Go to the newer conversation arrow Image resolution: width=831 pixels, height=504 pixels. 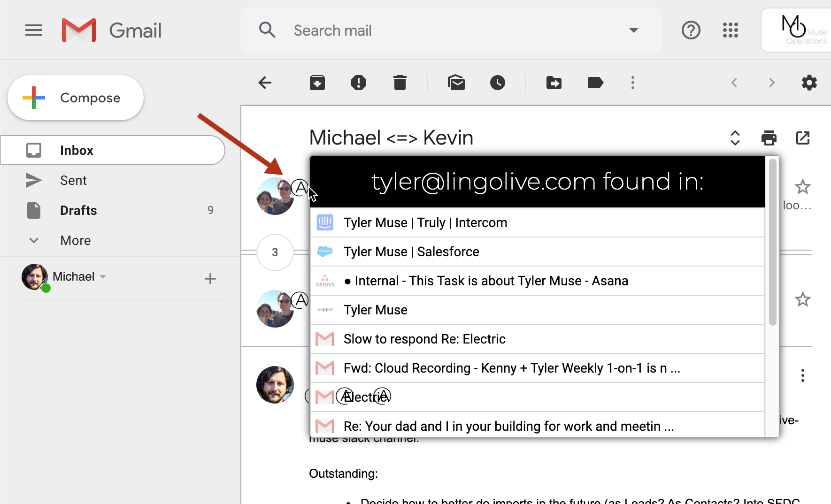click(734, 83)
